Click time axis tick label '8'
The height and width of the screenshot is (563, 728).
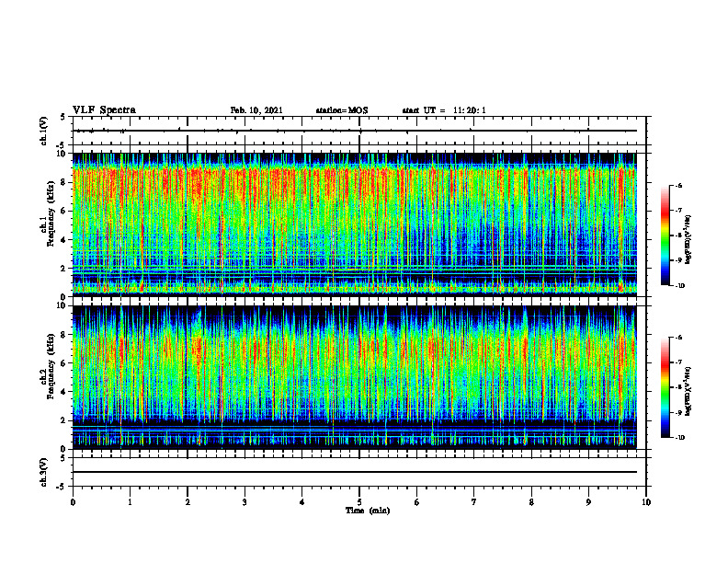531,502
